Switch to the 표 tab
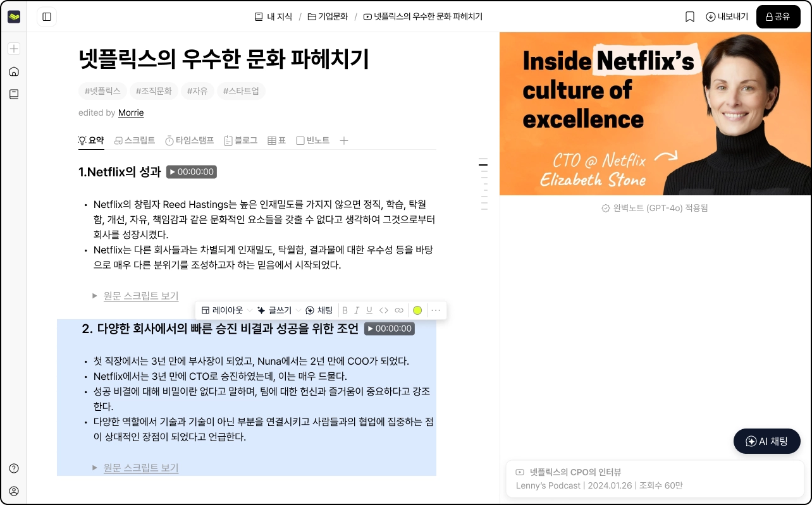The width and height of the screenshot is (812, 505). click(x=277, y=140)
